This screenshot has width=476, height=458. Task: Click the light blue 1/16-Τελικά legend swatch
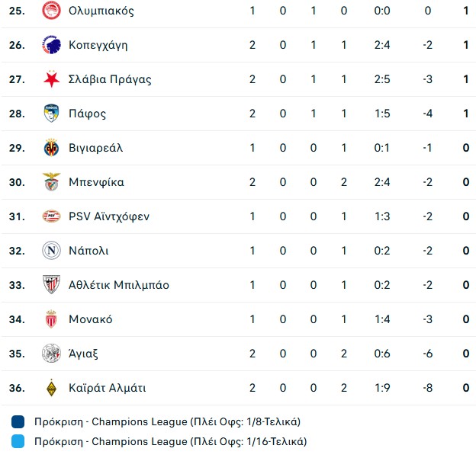point(18,441)
